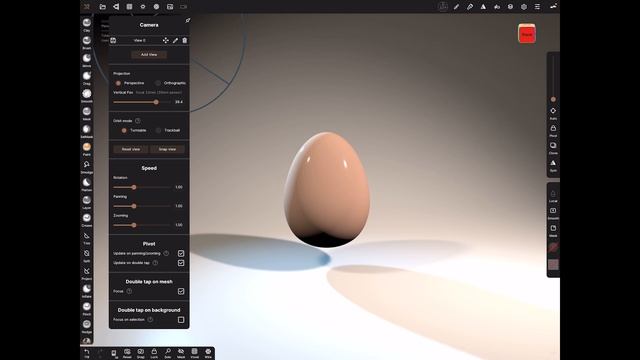Viewport: 640px width, 360px height.
Task: Toggle the Sym button in right panel
Action: click(x=553, y=165)
